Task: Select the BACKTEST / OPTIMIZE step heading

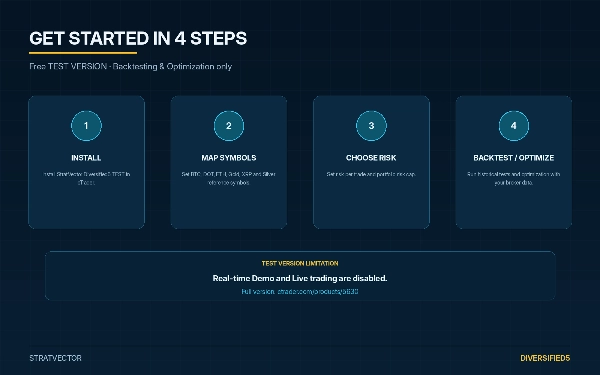Action: pyautogui.click(x=514, y=158)
